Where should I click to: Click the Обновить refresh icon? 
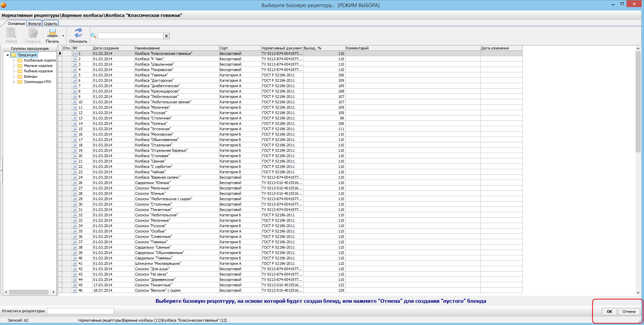point(78,33)
